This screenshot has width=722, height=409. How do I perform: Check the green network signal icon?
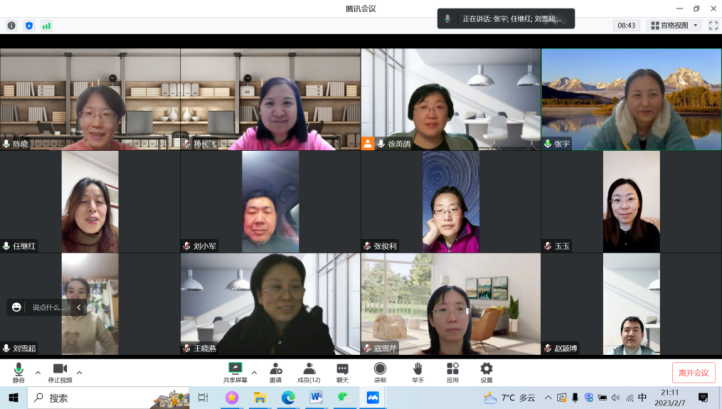47,25
